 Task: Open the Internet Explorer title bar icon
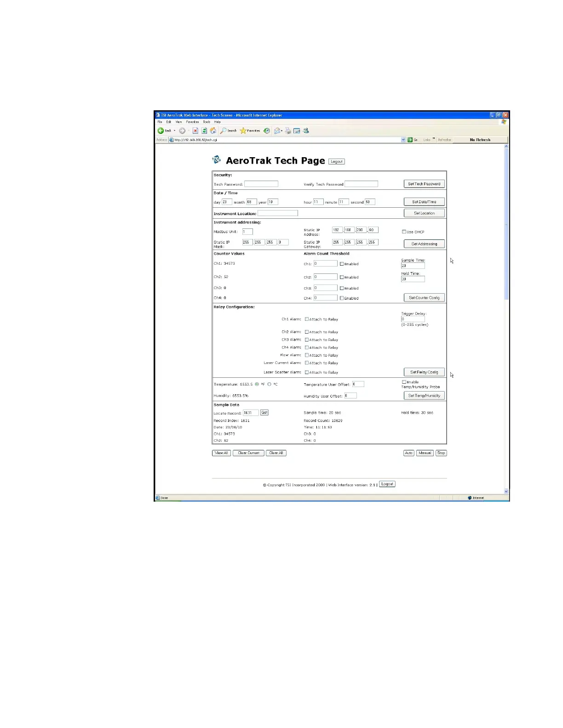tap(157, 115)
